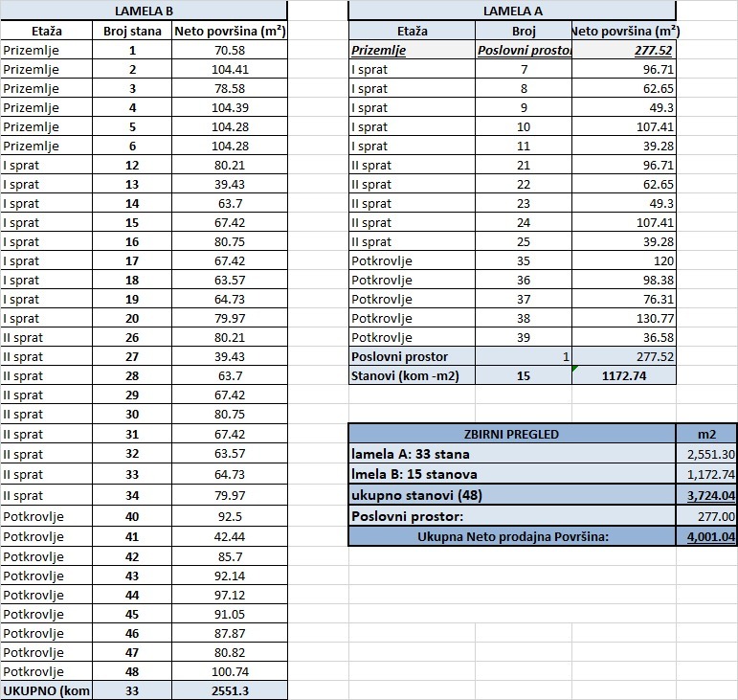Select the italic Prizemlje cell in Lamela A
The width and height of the screenshot is (738, 700).
click(412, 50)
